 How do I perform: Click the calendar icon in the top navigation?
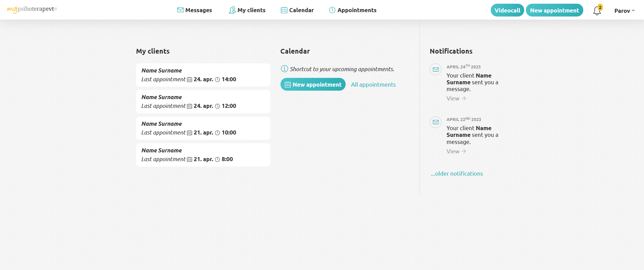click(284, 10)
